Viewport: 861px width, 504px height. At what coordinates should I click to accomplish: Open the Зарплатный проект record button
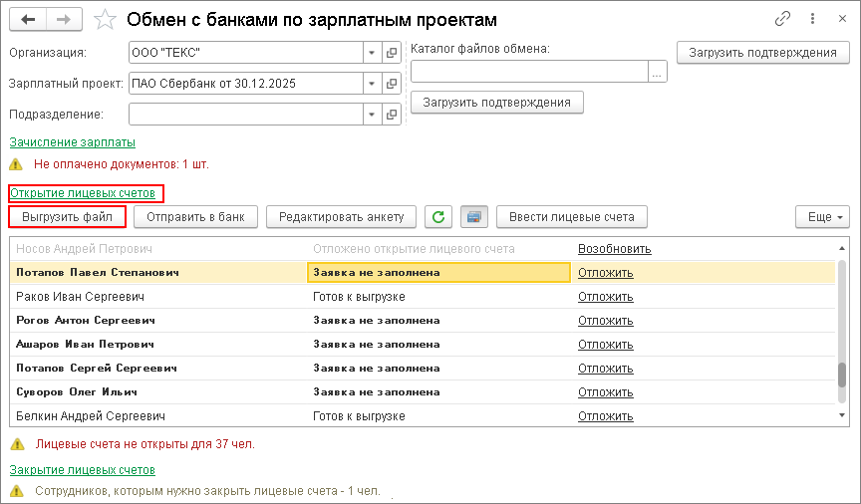[392, 84]
